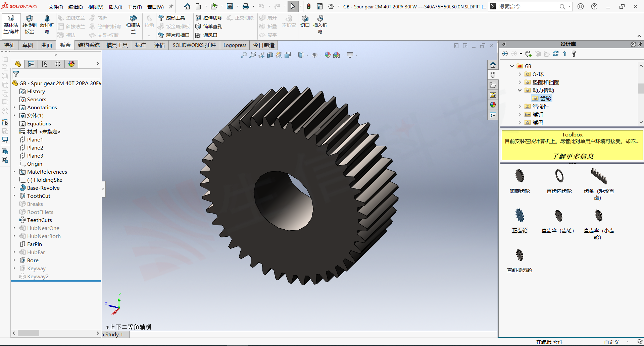Expand the Base-Revolve feature
644x346 pixels.
14,188
